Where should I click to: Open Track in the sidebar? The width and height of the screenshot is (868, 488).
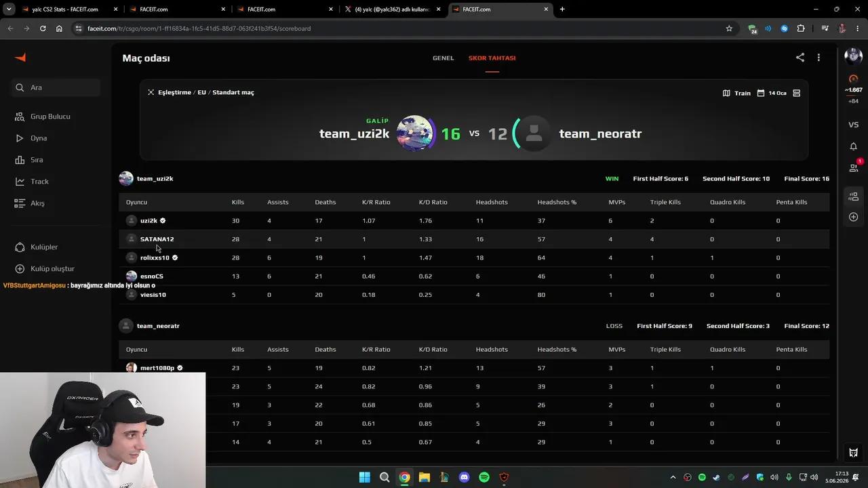[x=32, y=182]
